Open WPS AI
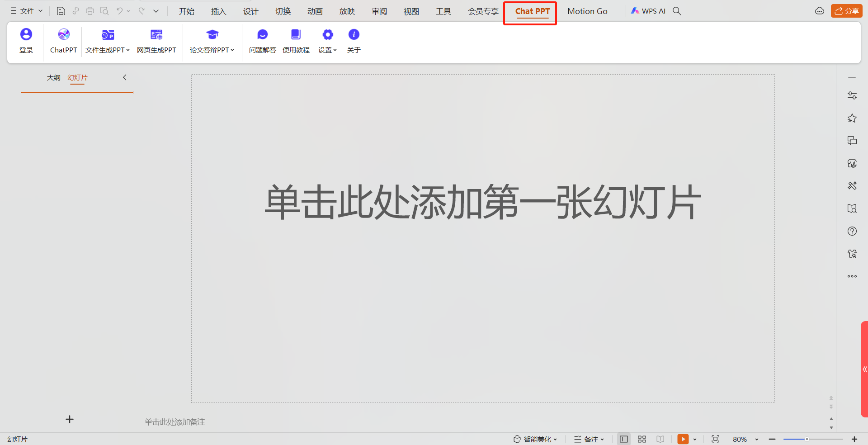This screenshot has width=868, height=445. (x=648, y=11)
